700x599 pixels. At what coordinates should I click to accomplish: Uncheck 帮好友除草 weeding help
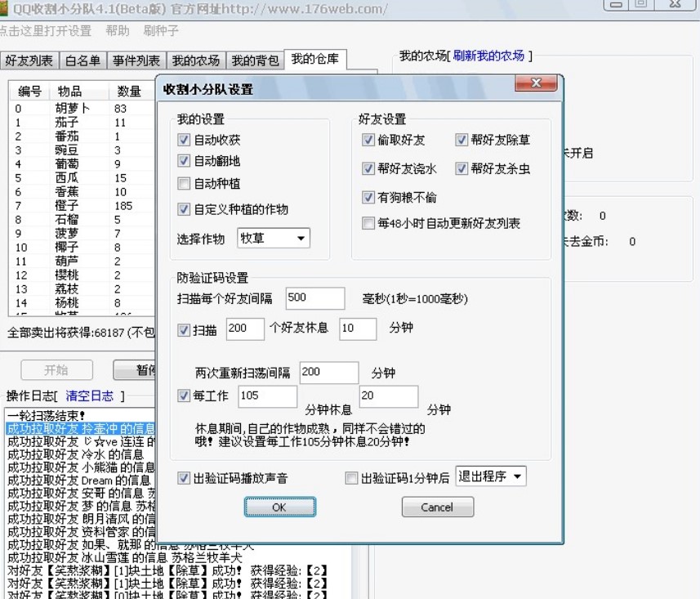[464, 140]
